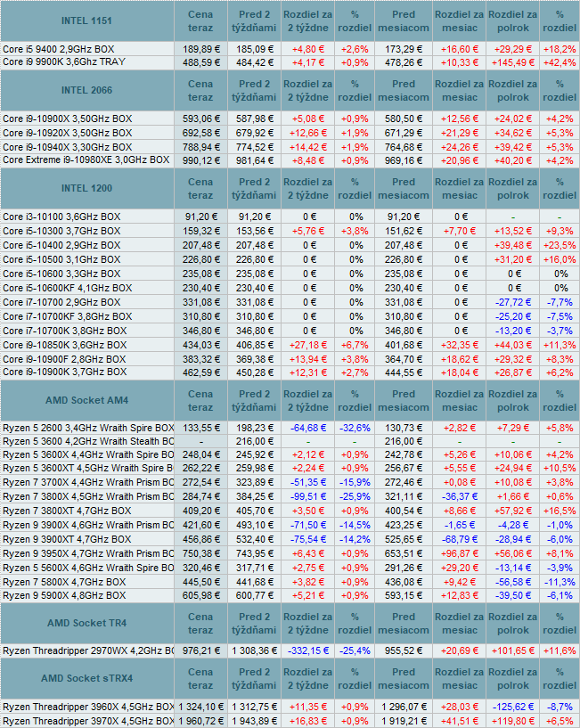Select Ryzen 9 3900X 4,6GHz Wraith Prism name

tap(88, 526)
